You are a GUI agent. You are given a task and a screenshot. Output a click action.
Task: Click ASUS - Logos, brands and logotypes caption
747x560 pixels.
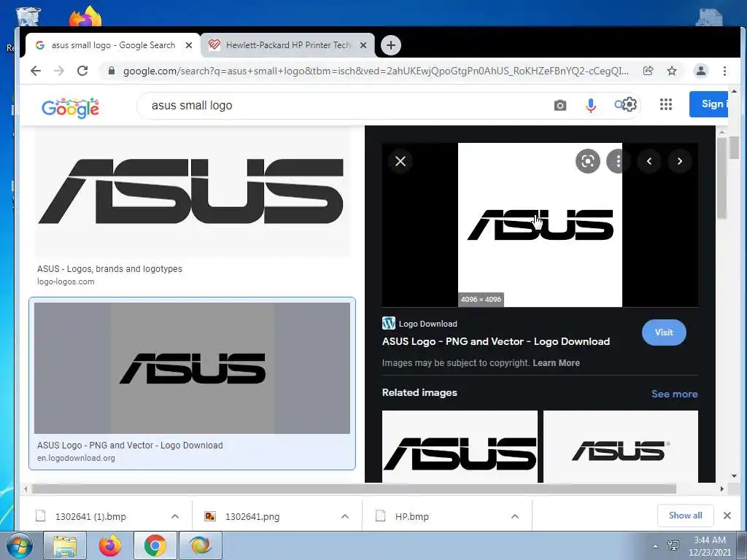(109, 268)
